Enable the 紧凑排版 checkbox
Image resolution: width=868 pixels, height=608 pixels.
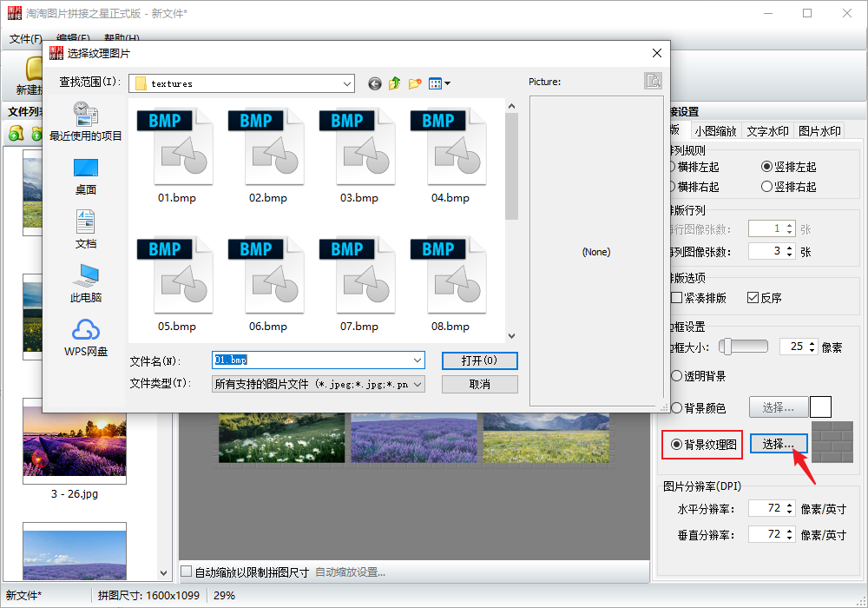[677, 298]
